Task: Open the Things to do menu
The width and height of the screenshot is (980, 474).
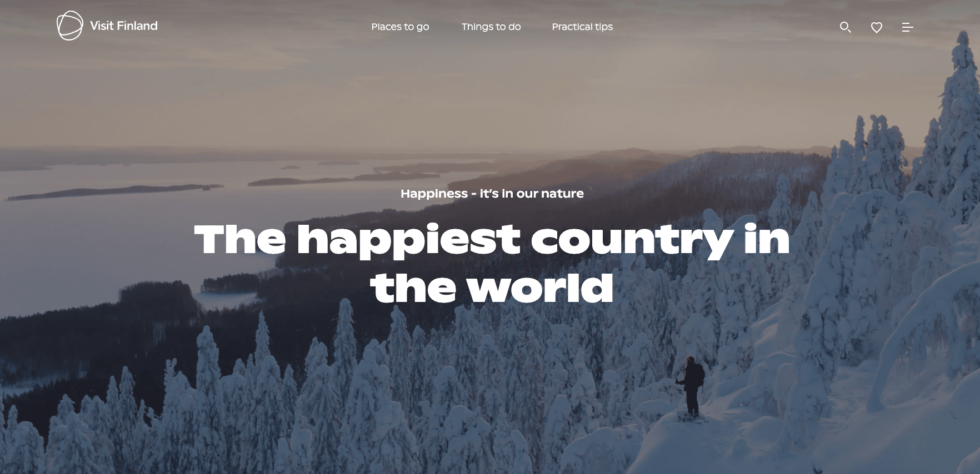Action: (x=491, y=27)
